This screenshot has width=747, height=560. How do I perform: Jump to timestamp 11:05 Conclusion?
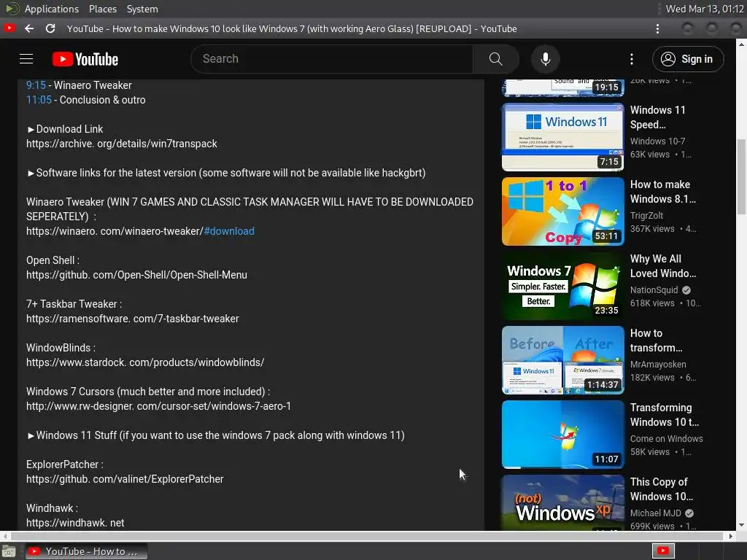click(39, 100)
